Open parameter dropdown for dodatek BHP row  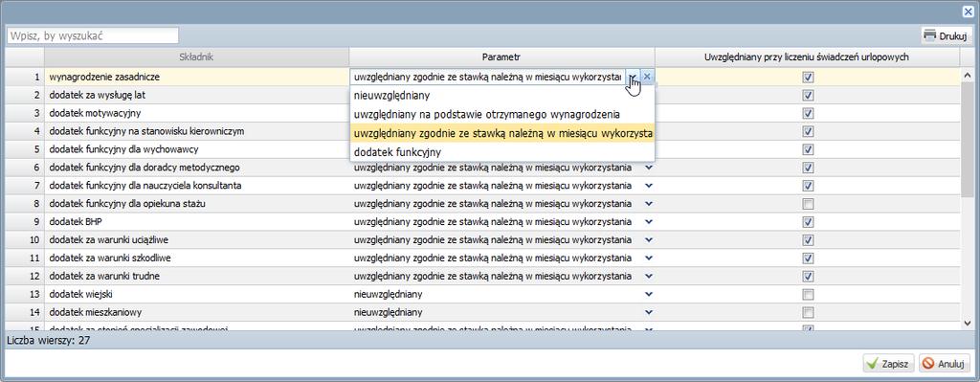point(648,222)
